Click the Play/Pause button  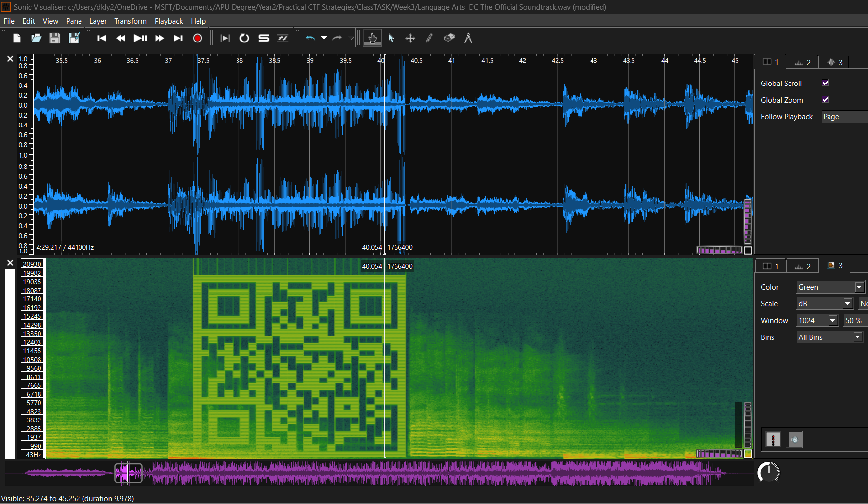pyautogui.click(x=140, y=38)
